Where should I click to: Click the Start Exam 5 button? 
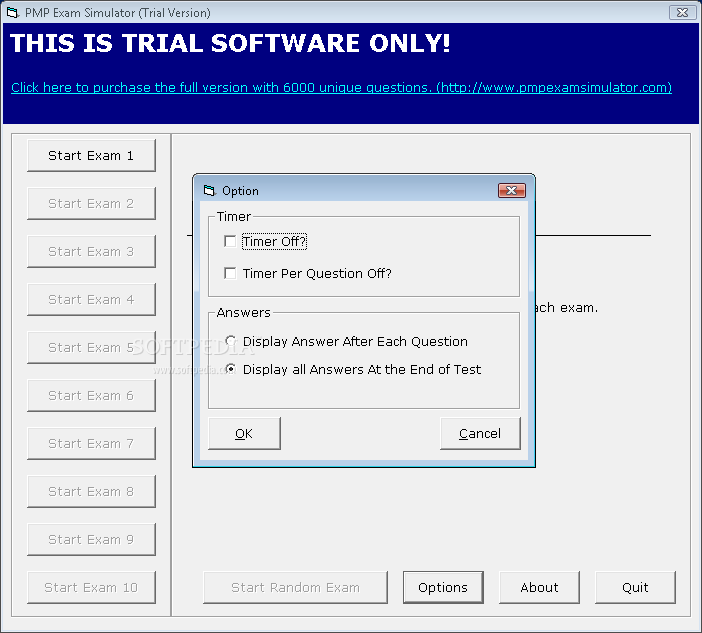click(x=91, y=347)
